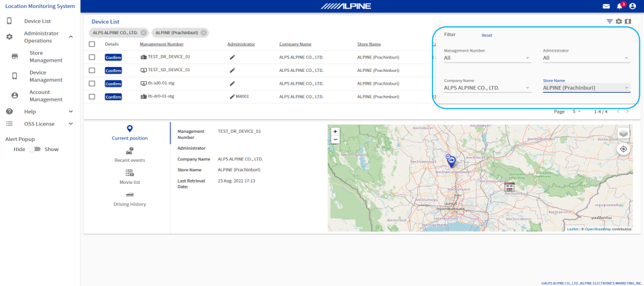The height and width of the screenshot is (286, 644).
Task: Go to next page arrow in pagination
Action: click(627, 111)
